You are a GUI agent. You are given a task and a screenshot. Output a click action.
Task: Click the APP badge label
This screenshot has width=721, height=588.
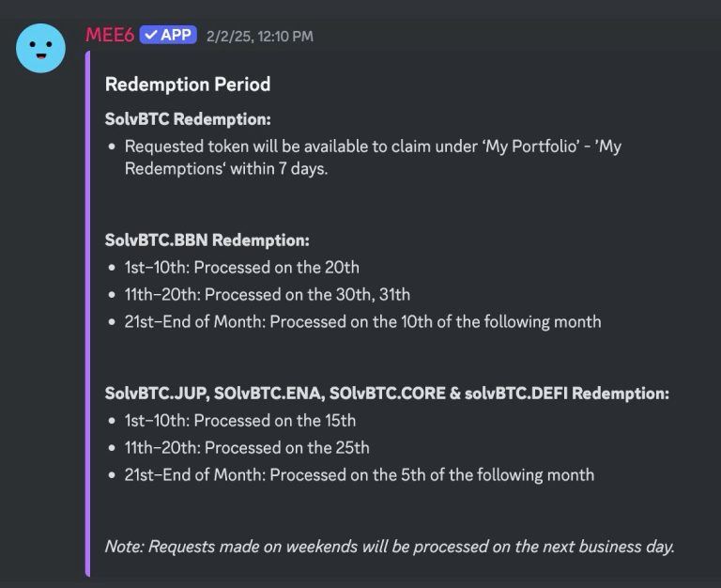coord(176,35)
